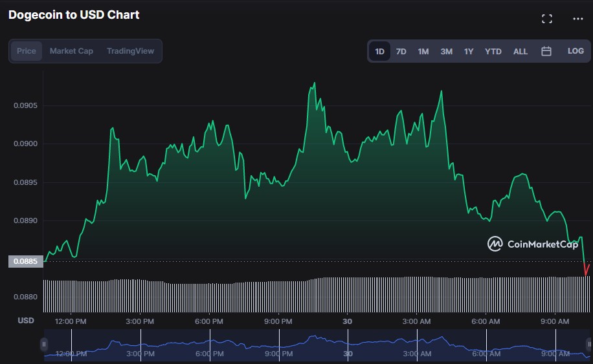Toggle LOG scale on chart
The width and height of the screenshot is (593, 364).
click(576, 51)
